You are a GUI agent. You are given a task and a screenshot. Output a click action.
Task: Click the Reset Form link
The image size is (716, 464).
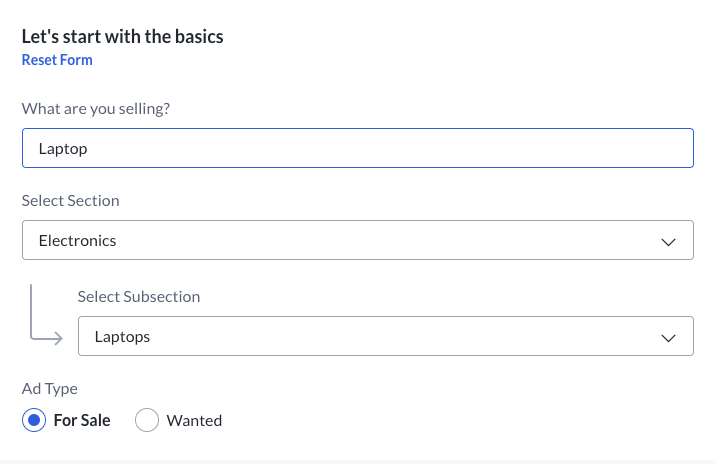pyautogui.click(x=57, y=60)
